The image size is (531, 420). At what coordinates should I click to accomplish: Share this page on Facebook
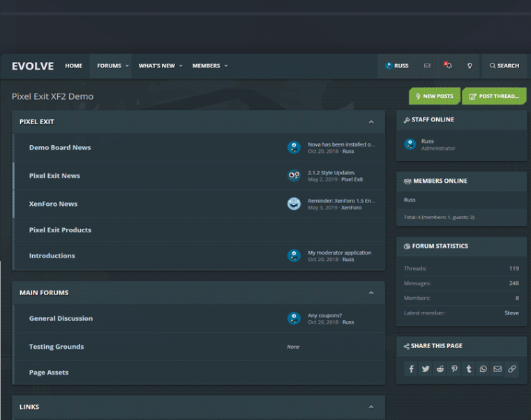click(x=411, y=369)
